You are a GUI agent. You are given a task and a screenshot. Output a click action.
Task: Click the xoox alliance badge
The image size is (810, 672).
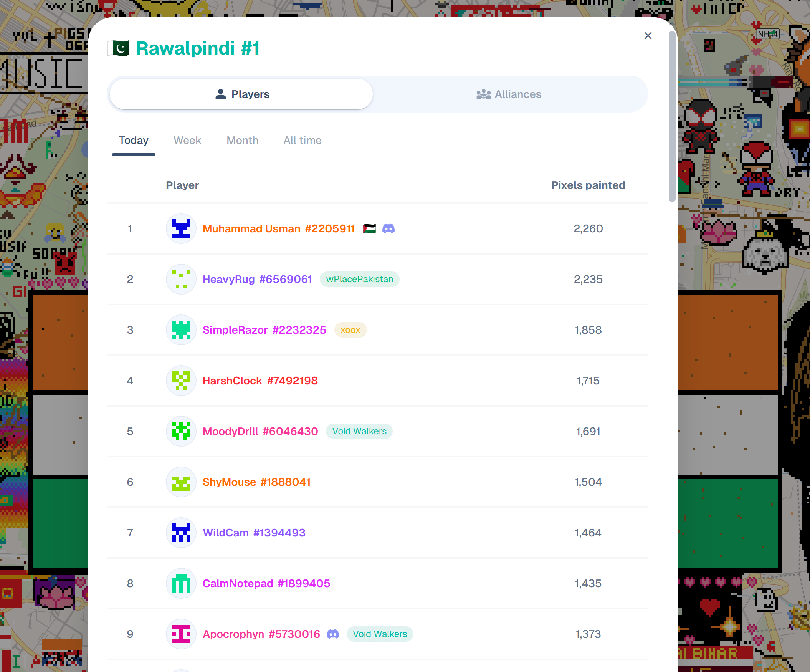tap(350, 330)
